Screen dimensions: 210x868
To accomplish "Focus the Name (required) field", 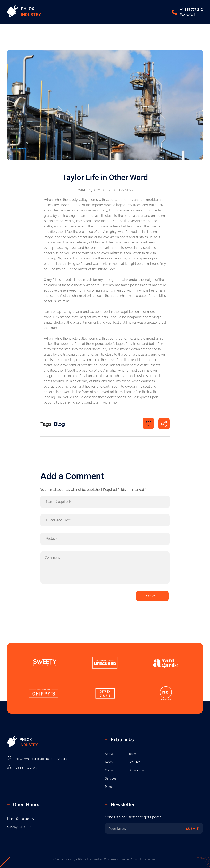I will (x=105, y=501).
